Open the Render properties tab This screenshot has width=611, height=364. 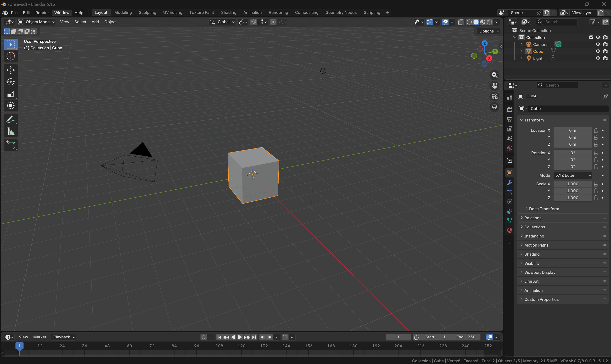coord(510,109)
